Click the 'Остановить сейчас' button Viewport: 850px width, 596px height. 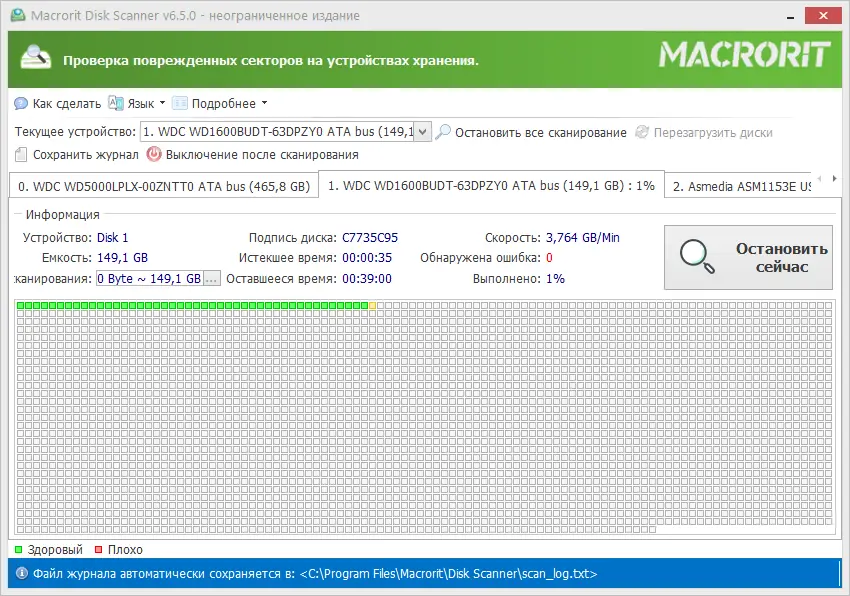tap(748, 257)
